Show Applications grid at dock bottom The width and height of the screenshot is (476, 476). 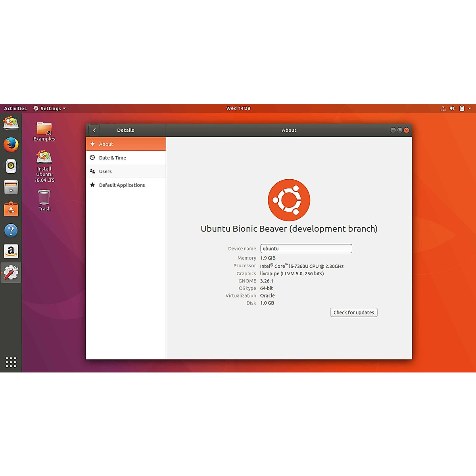click(11, 362)
